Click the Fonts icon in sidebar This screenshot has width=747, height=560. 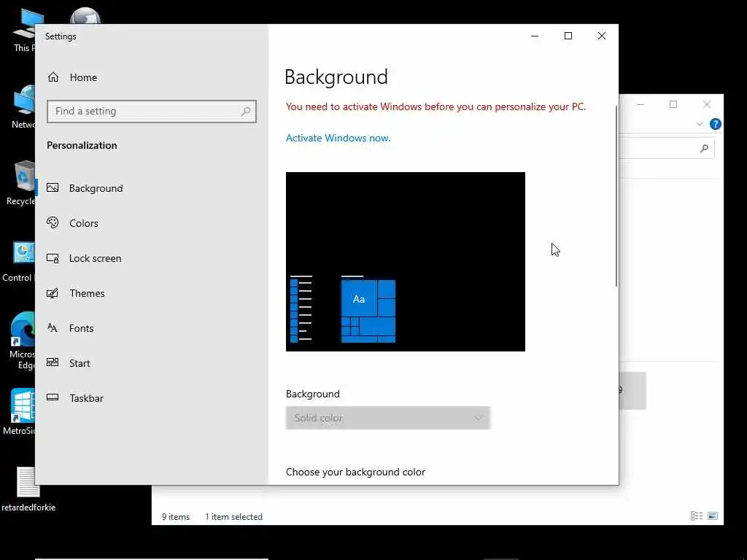tap(53, 327)
